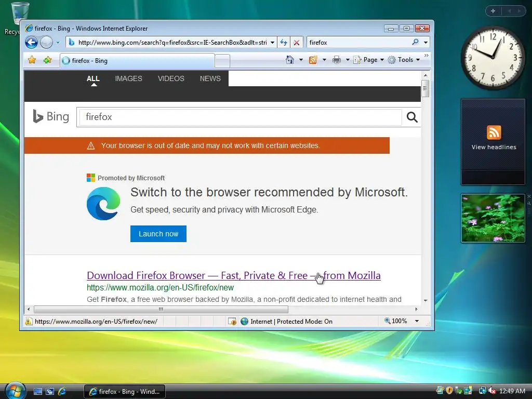Launch Internet Explorer from quick launch
This screenshot has height=399, width=532.
pos(62,392)
